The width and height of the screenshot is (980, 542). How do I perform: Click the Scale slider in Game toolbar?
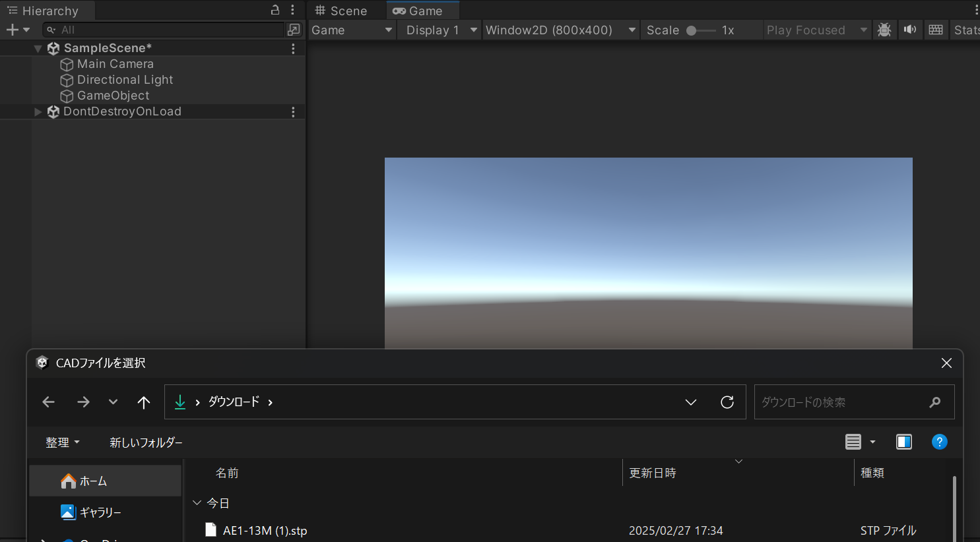point(700,30)
